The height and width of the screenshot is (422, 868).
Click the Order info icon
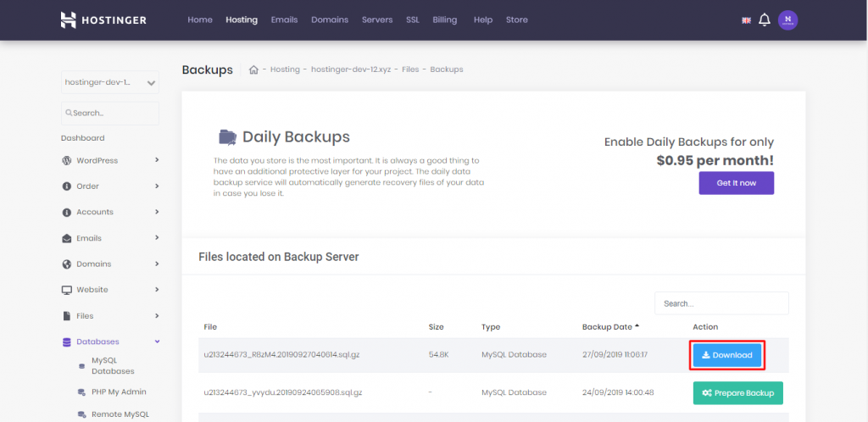tap(66, 186)
